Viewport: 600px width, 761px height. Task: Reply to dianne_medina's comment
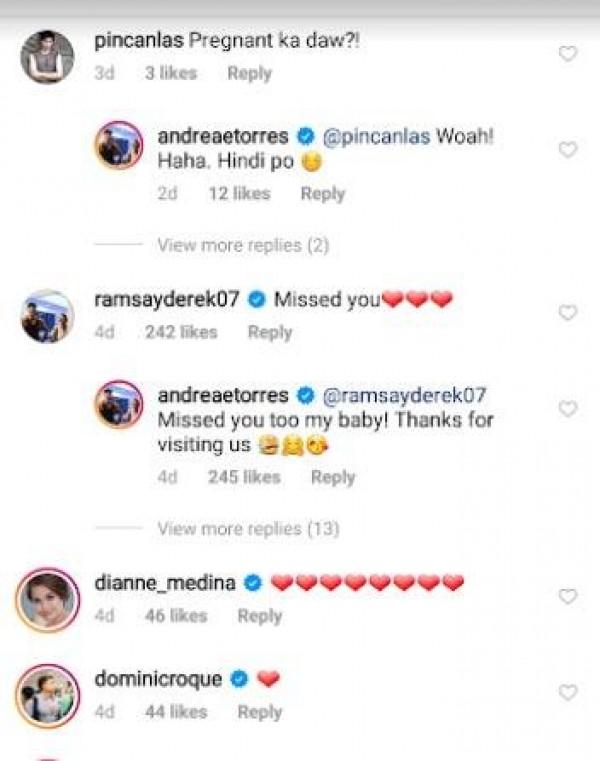[x=260, y=616]
